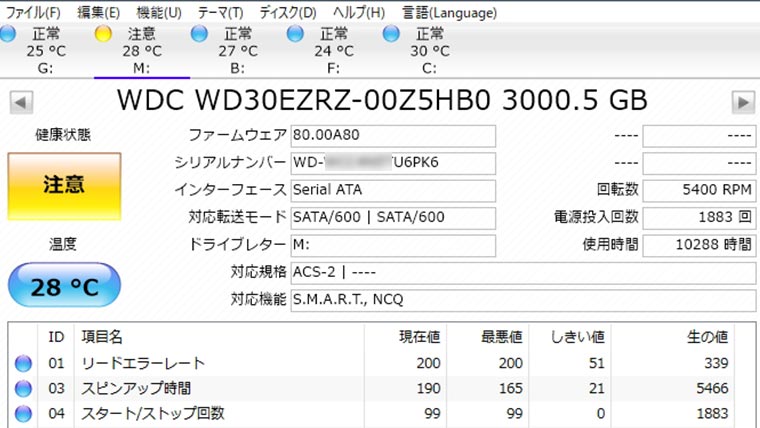Click the blue status orb for スピンアップ時間
Image resolution: width=760 pixels, height=428 pixels.
pos(23,388)
